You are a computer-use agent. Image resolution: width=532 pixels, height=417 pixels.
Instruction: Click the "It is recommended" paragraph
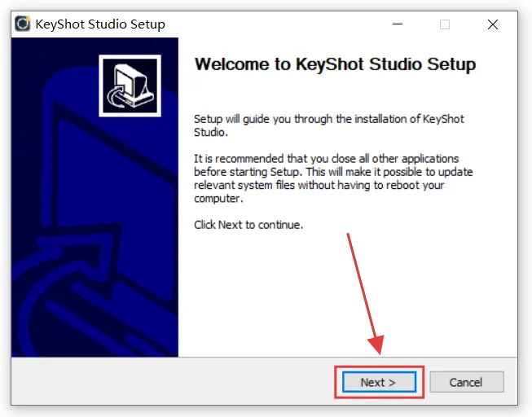333,178
